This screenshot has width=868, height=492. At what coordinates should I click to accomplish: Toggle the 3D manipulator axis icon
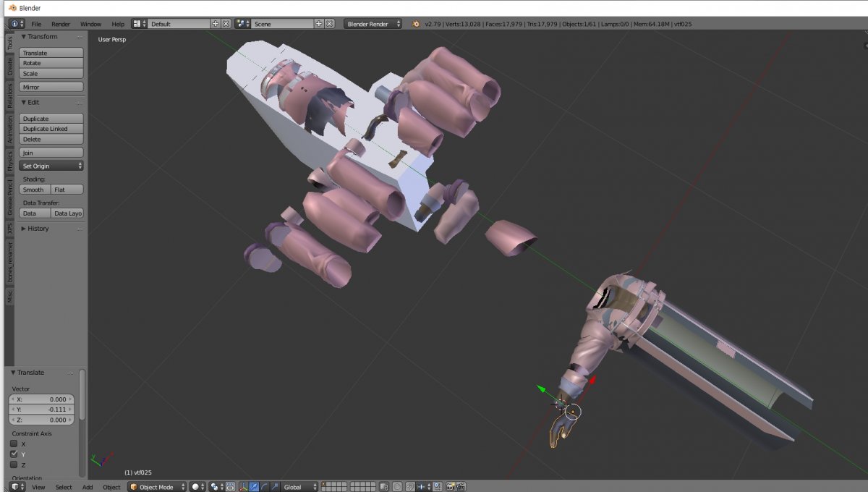pyautogui.click(x=244, y=487)
